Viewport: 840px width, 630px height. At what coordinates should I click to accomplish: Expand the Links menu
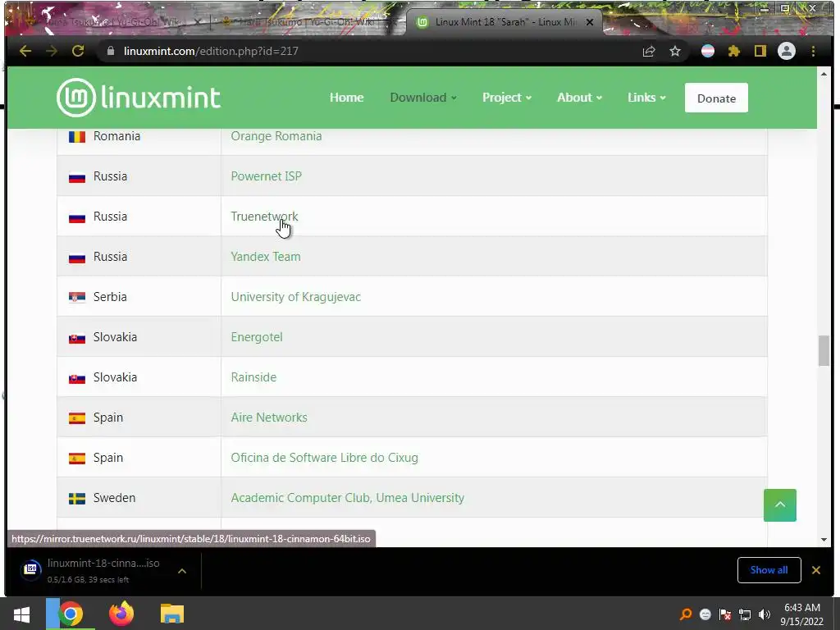tap(646, 98)
